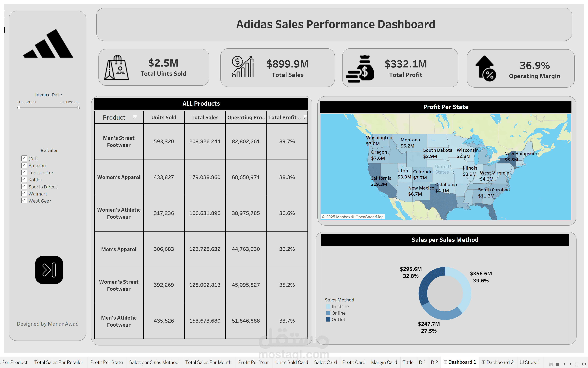Viewport: 588px width, 368px height.
Task: Open the Profit Per State sheet tab
Action: pyautogui.click(x=106, y=362)
